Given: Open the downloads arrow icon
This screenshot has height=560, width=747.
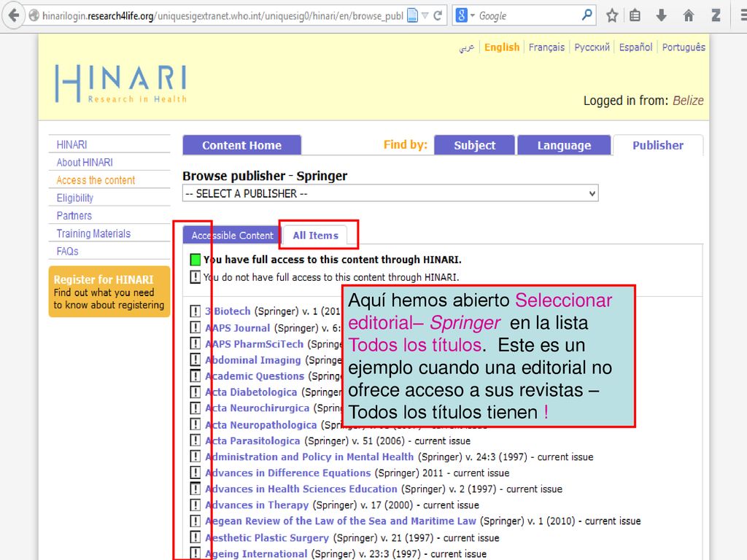Looking at the screenshot, I should pyautogui.click(x=661, y=16).
